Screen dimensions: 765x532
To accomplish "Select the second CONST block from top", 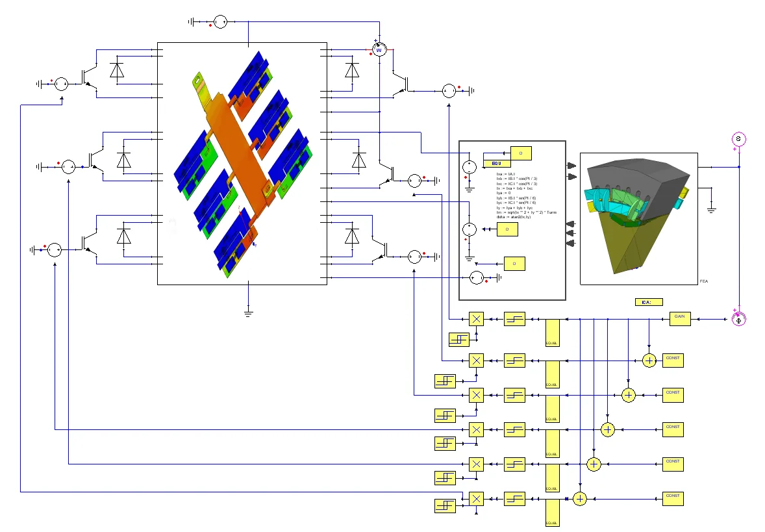I will coord(673,395).
